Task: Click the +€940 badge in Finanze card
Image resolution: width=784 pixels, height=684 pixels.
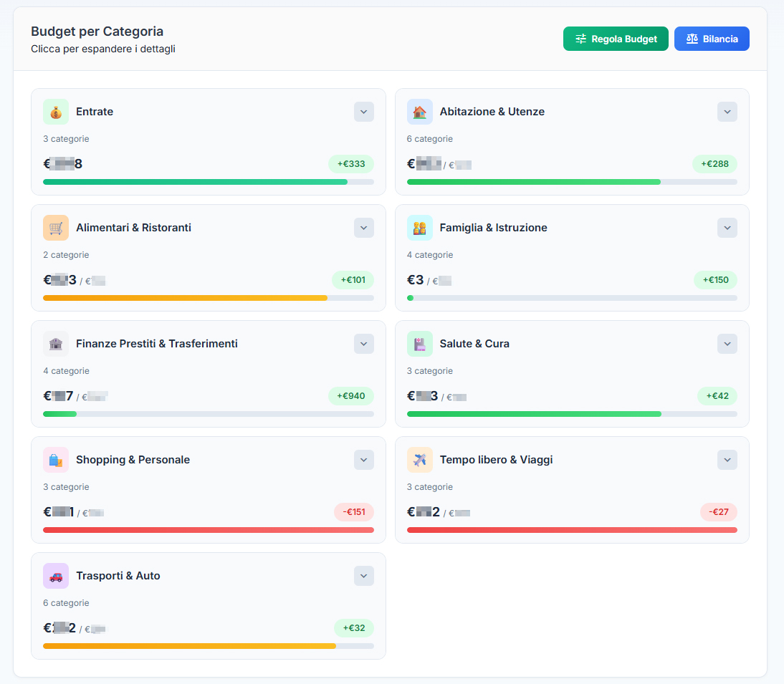Action: click(x=351, y=395)
